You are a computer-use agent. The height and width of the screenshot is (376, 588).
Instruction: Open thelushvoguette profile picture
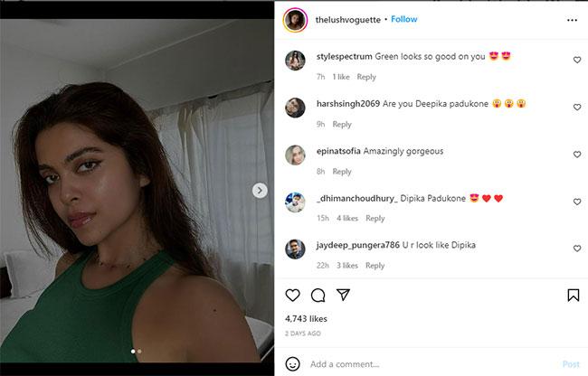click(x=295, y=19)
